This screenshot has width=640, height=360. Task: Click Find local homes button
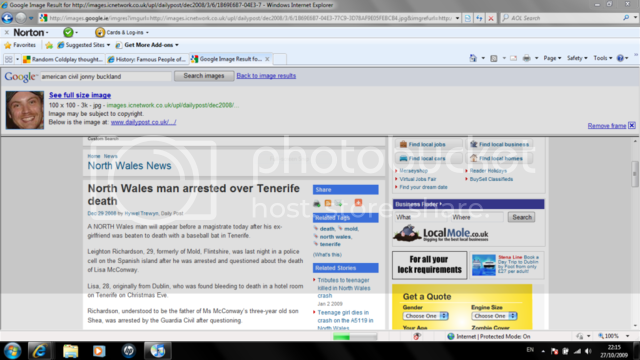pyautogui.click(x=499, y=158)
